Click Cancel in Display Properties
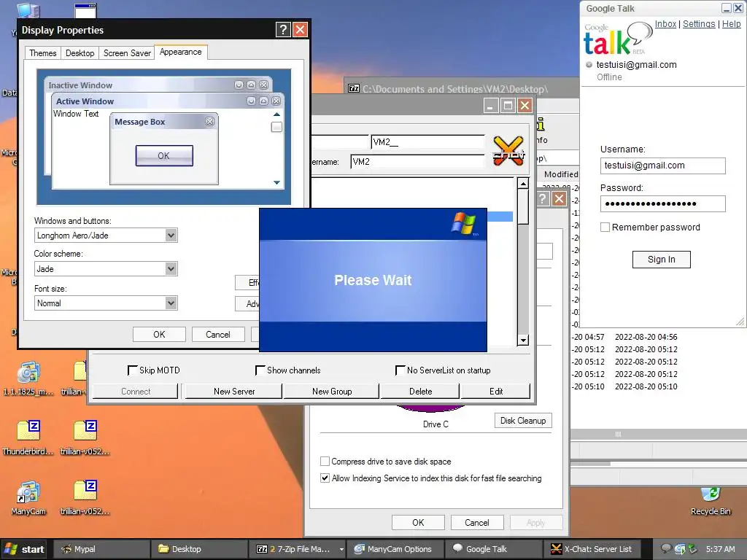This screenshot has width=747, height=560. point(217,334)
